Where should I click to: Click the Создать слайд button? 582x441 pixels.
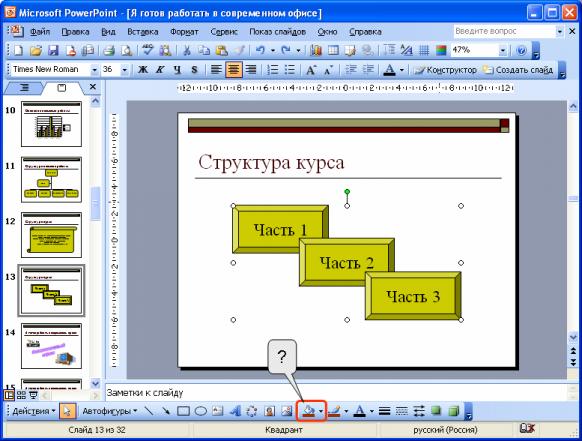[518, 70]
